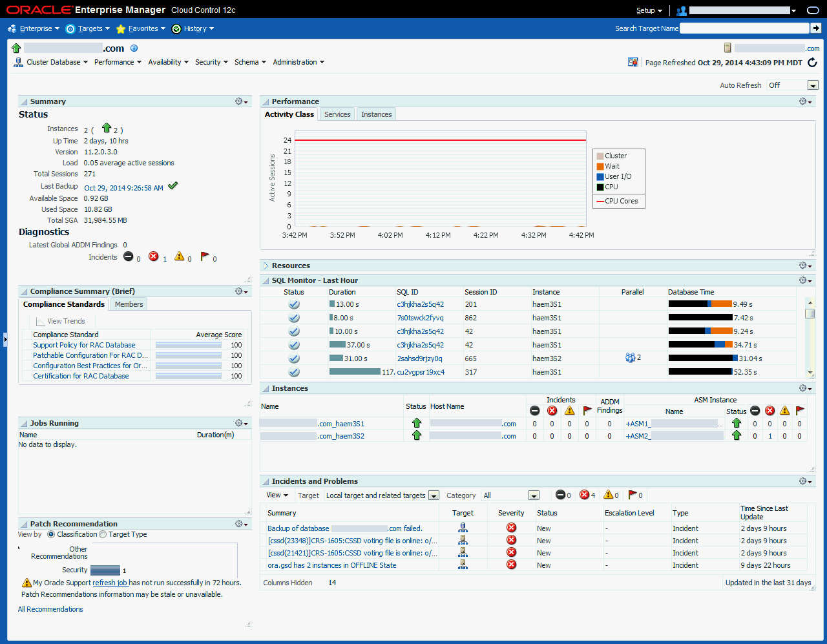
Task: Click the last backup green checkmark
Action: [173, 186]
